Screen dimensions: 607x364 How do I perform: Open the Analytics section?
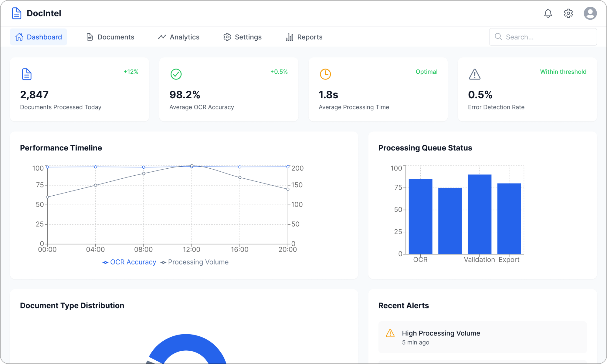click(x=178, y=37)
